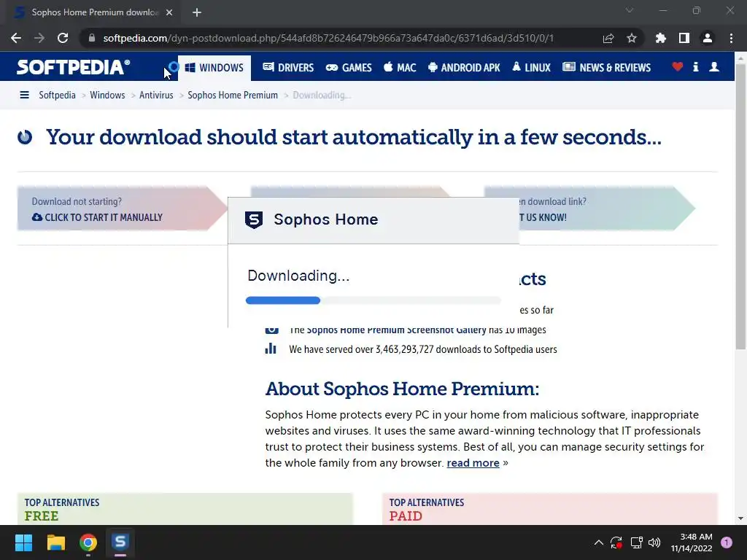Open the Linux section
Image resolution: width=747 pixels, height=560 pixels.
click(531, 68)
